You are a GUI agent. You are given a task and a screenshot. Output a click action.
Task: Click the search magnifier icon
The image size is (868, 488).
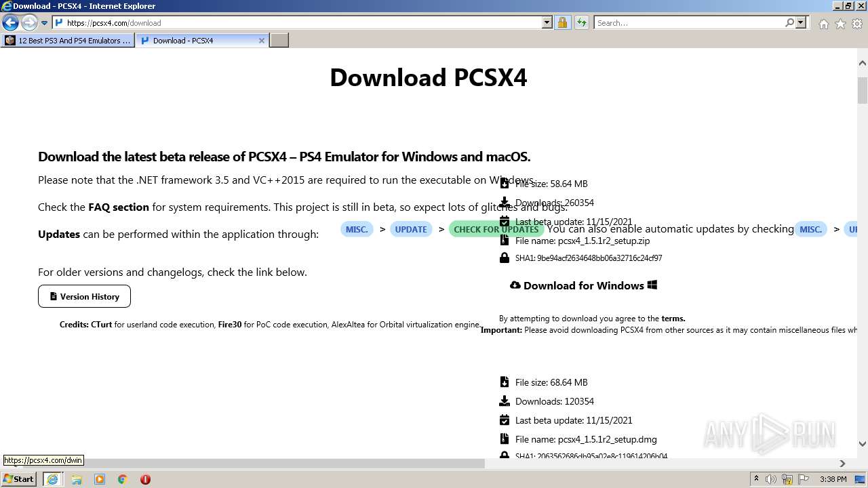[789, 23]
